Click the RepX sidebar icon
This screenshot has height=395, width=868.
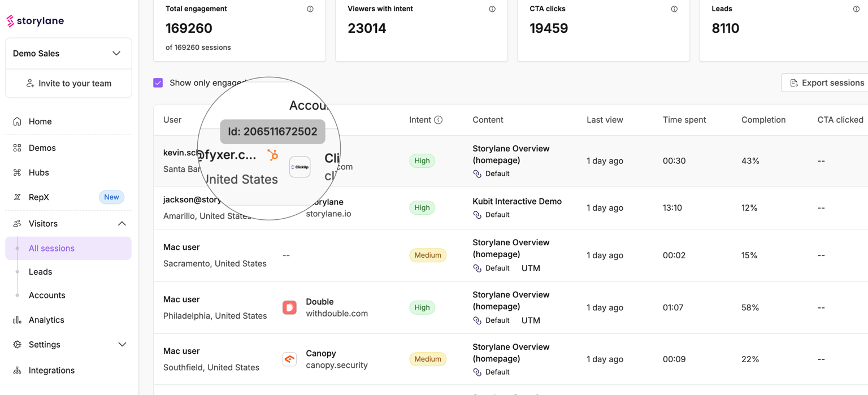pyautogui.click(x=17, y=197)
